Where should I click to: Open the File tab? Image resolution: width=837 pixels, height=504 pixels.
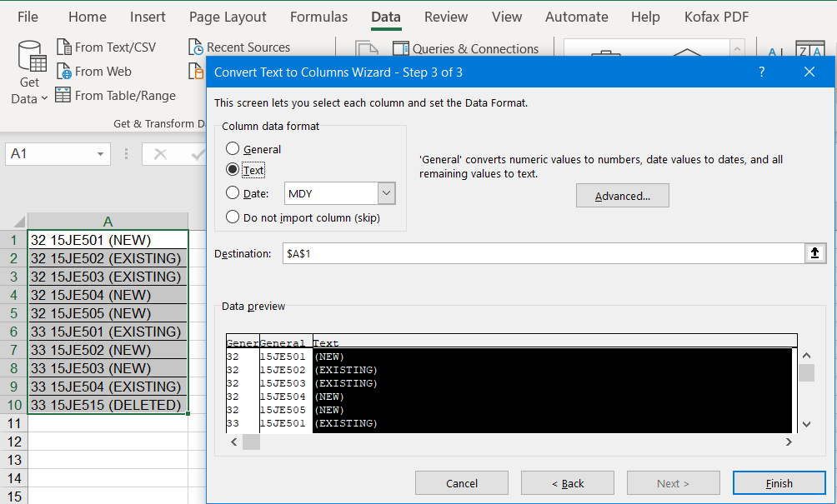(x=28, y=17)
